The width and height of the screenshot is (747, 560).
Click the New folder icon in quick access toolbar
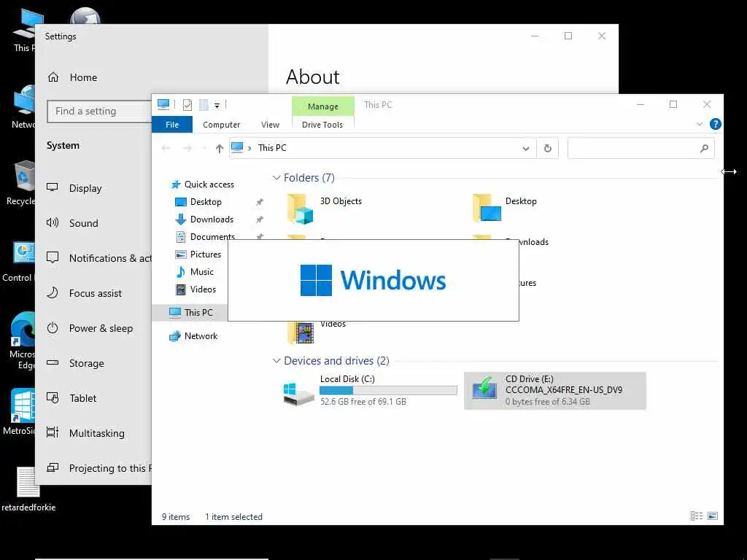tap(204, 105)
